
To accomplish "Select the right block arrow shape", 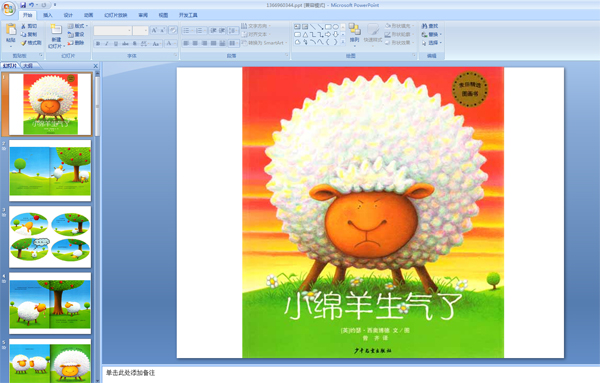I will [328, 34].
